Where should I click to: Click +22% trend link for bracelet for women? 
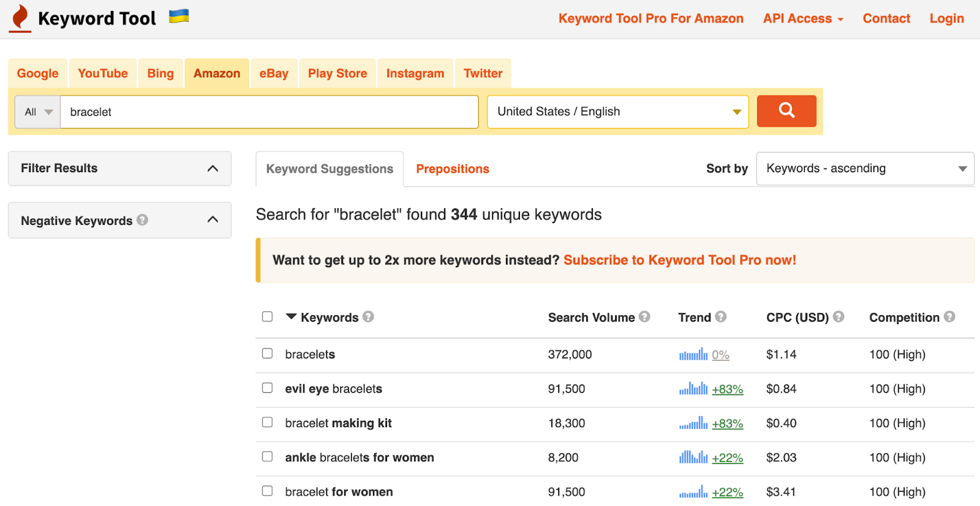pyautogui.click(x=728, y=492)
